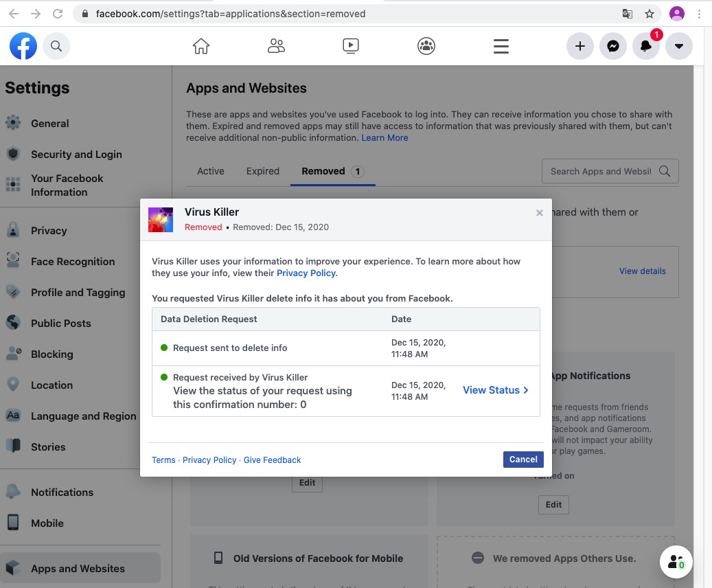Open the hamburger menu icon
This screenshot has width=712, height=588.
501,46
